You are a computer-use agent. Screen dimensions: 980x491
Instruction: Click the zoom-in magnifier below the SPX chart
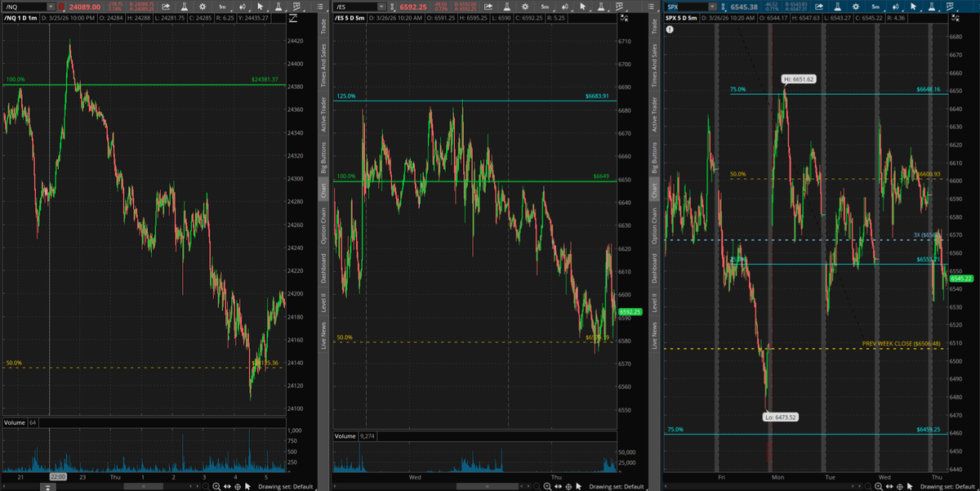(879, 486)
